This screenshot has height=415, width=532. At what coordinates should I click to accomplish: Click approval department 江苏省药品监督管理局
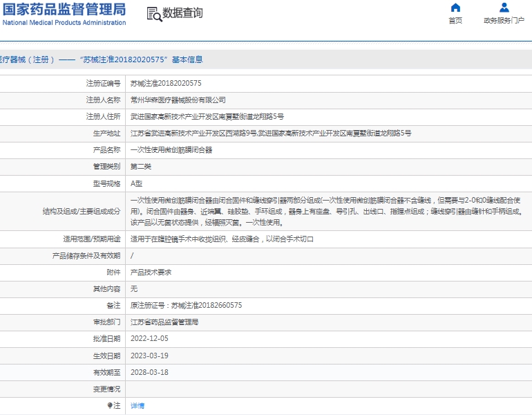164,322
